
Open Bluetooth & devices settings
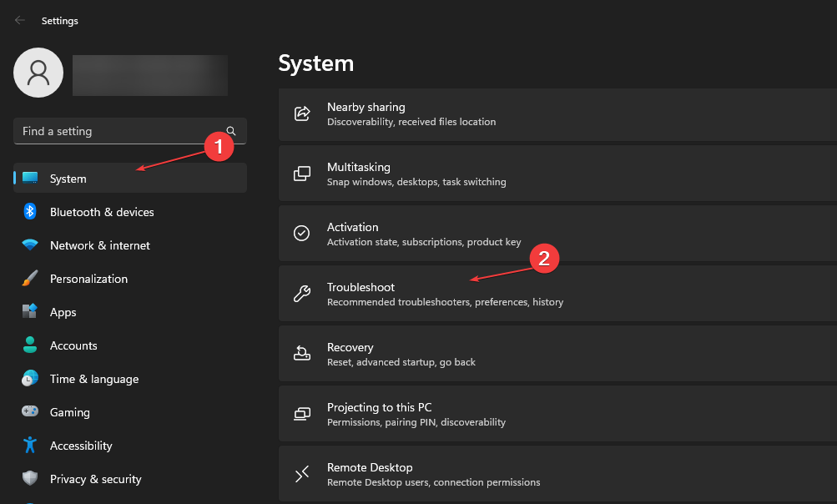(102, 212)
